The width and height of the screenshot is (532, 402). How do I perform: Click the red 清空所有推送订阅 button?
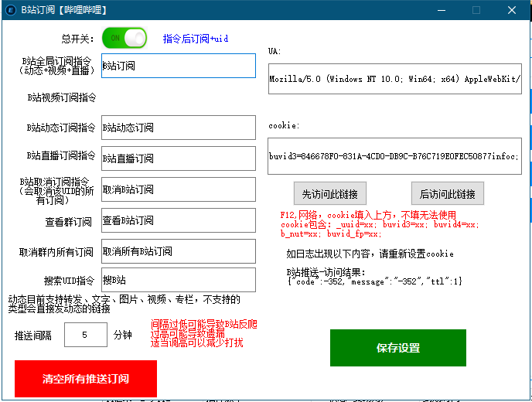(86, 379)
